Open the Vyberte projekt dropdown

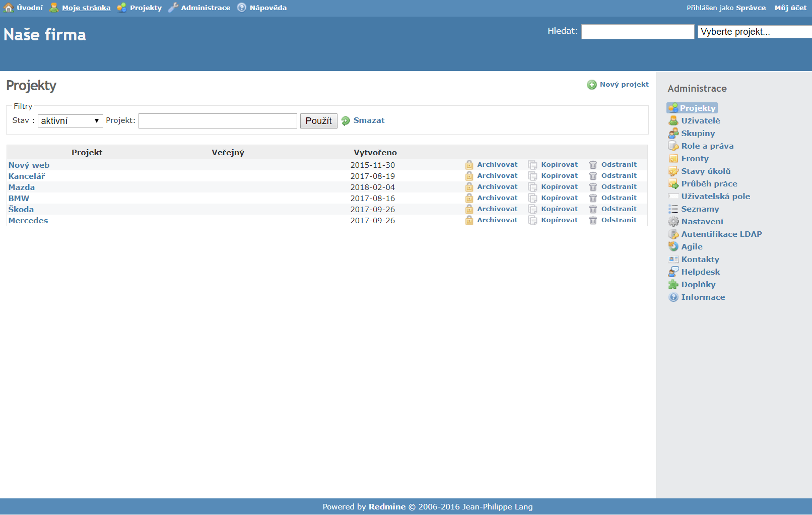755,32
